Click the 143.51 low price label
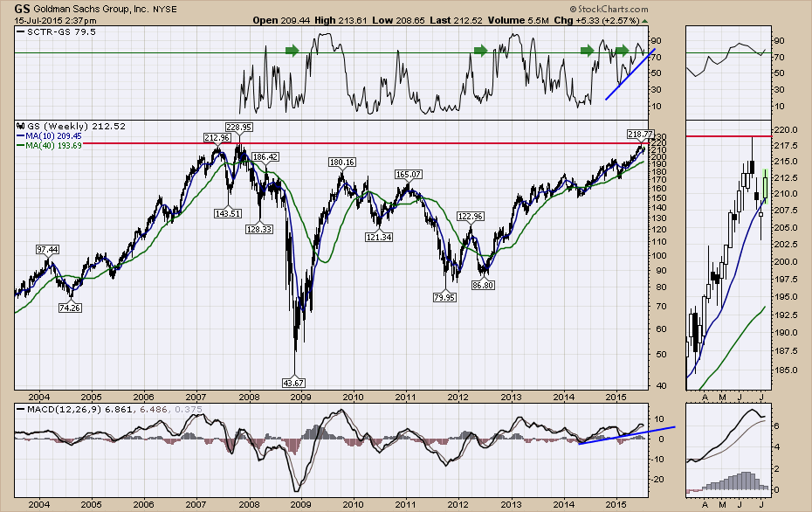The image size is (812, 512). click(x=228, y=213)
